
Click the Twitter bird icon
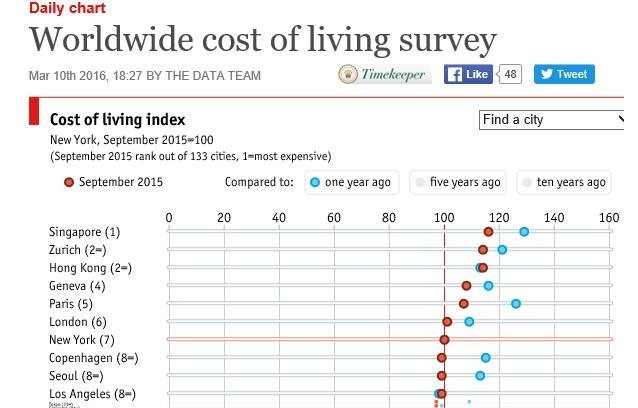click(546, 74)
